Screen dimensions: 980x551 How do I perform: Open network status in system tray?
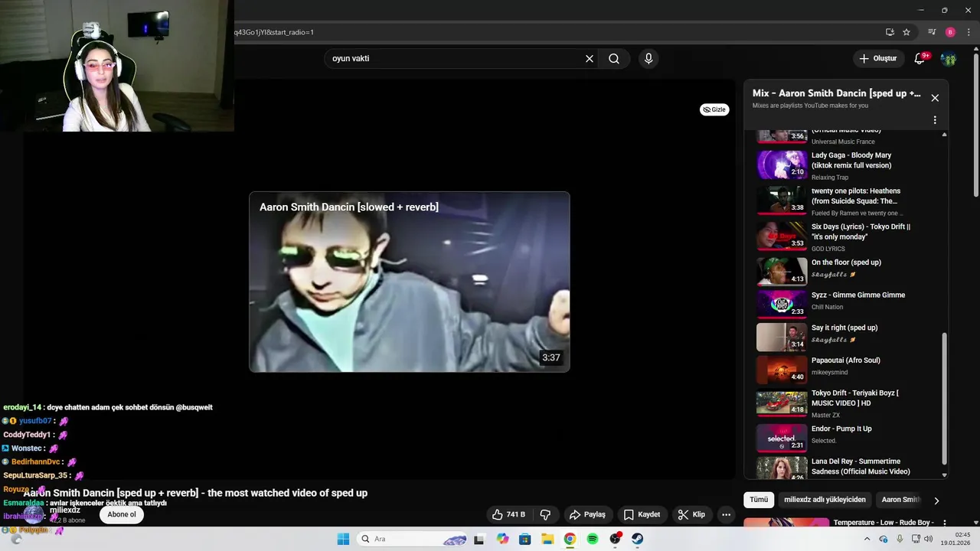coord(914,539)
